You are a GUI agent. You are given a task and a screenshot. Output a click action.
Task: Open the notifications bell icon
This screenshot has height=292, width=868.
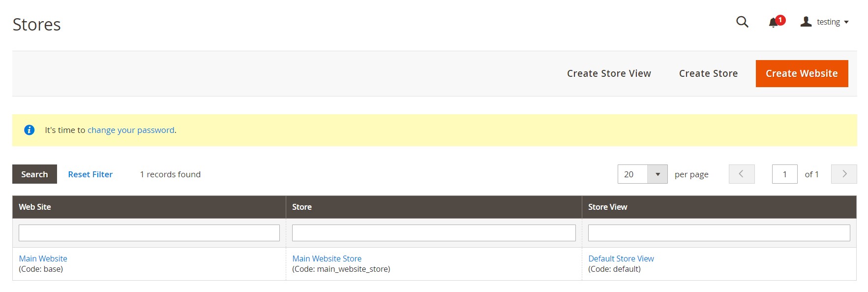point(774,22)
